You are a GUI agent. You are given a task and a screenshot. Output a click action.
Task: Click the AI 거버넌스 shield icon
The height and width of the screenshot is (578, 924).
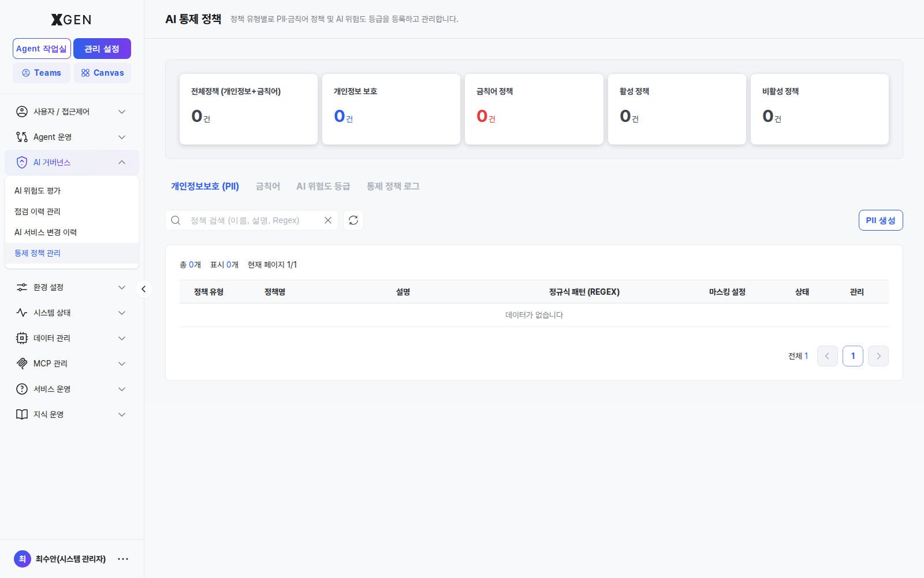22,162
